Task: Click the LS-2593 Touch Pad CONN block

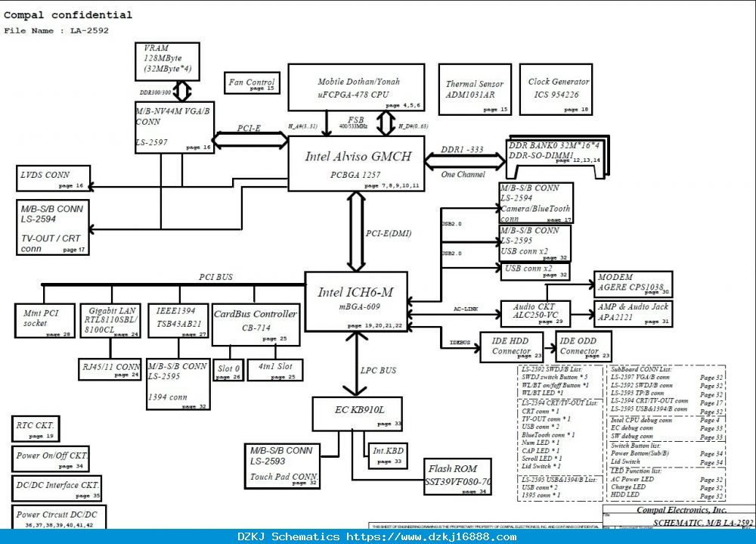Action: [282, 466]
